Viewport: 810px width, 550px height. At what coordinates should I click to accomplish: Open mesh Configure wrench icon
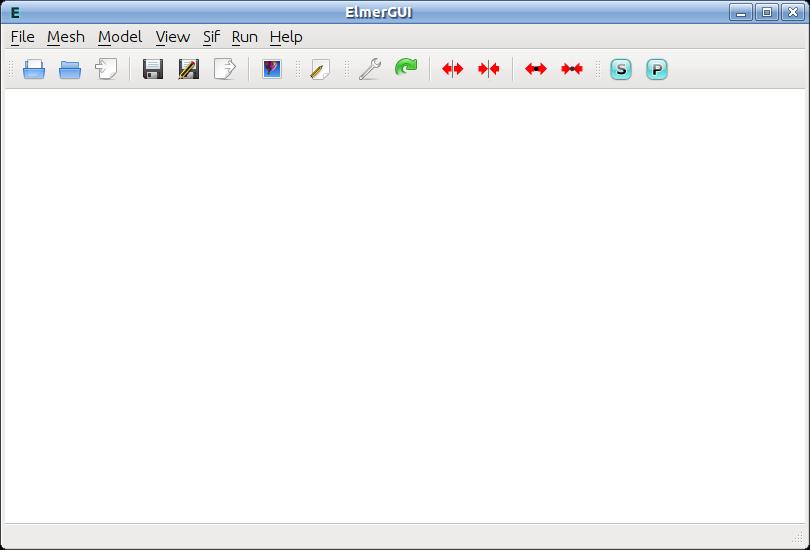click(x=370, y=69)
